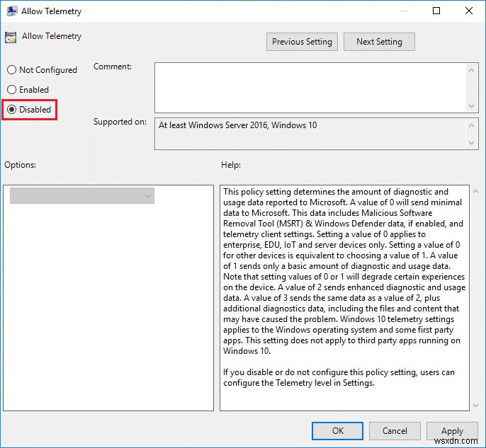The height and width of the screenshot is (448, 486).
Task: Click the 'Comment:' label
Action: point(113,67)
